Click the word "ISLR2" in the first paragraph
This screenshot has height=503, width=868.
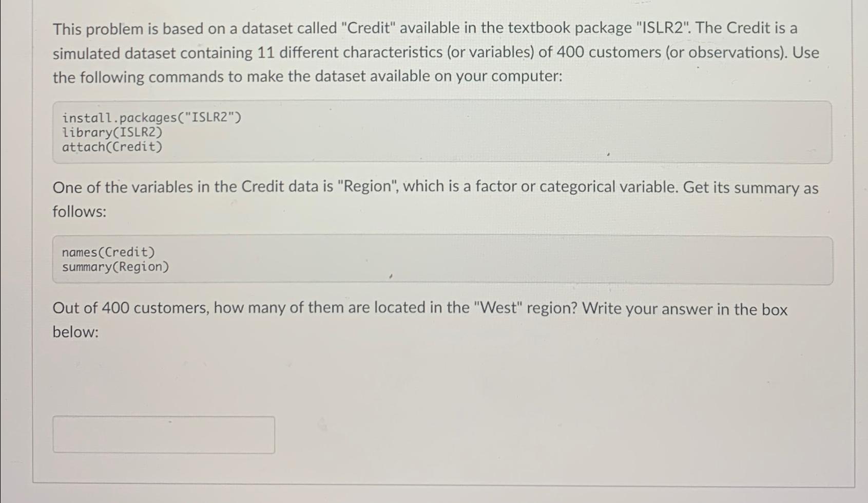[667, 28]
